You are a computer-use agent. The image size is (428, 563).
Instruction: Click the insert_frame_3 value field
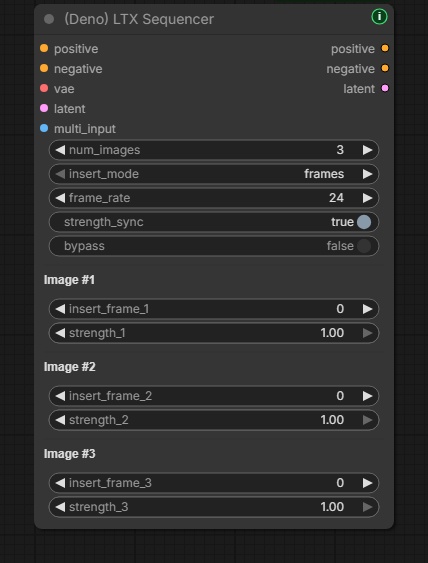214,483
